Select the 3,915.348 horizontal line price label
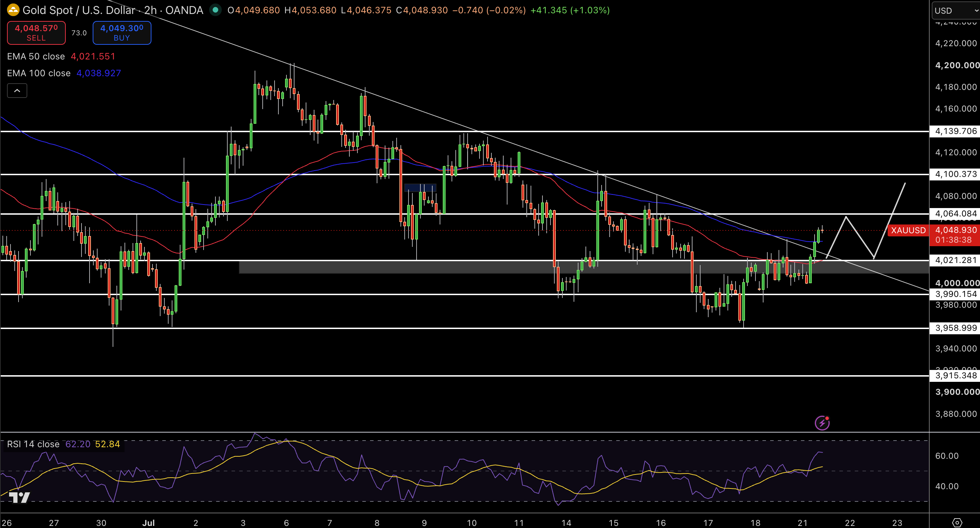This screenshot has width=980, height=528. 956,376
